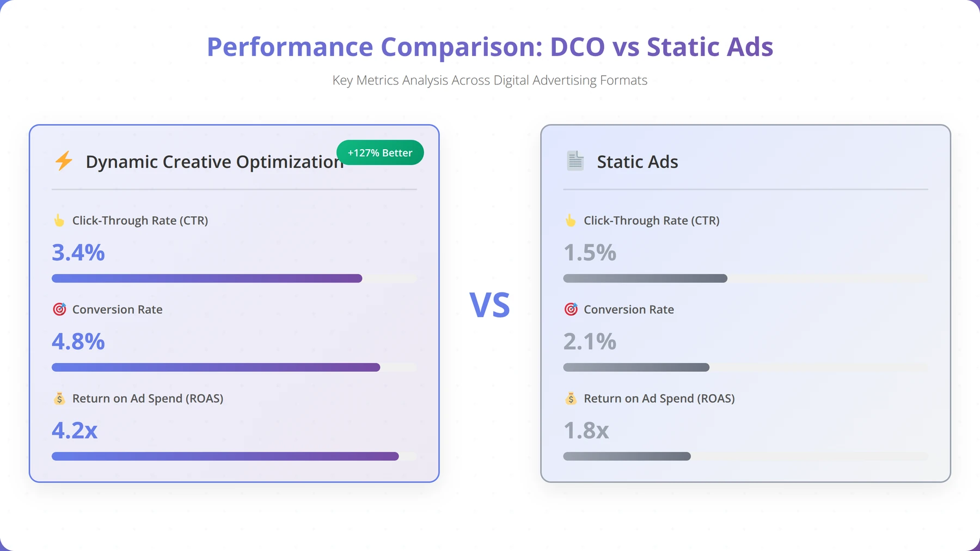Click the Key Metrics Analysis subtitle
Image resolution: width=980 pixels, height=551 pixels.
tap(490, 80)
